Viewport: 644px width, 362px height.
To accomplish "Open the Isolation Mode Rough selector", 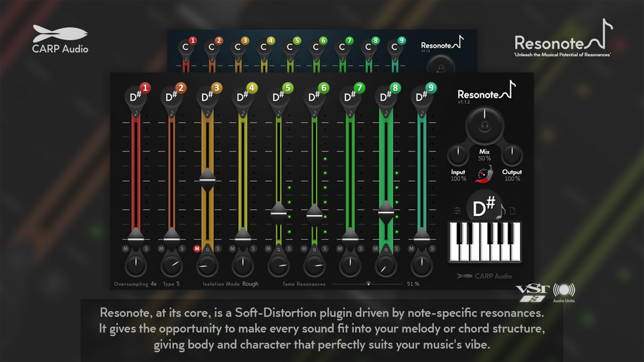I will point(250,284).
